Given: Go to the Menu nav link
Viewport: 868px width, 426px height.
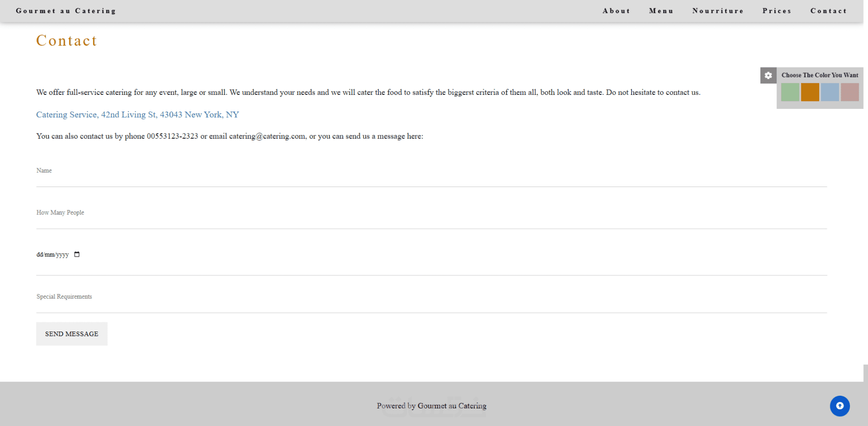Looking at the screenshot, I should coord(661,11).
